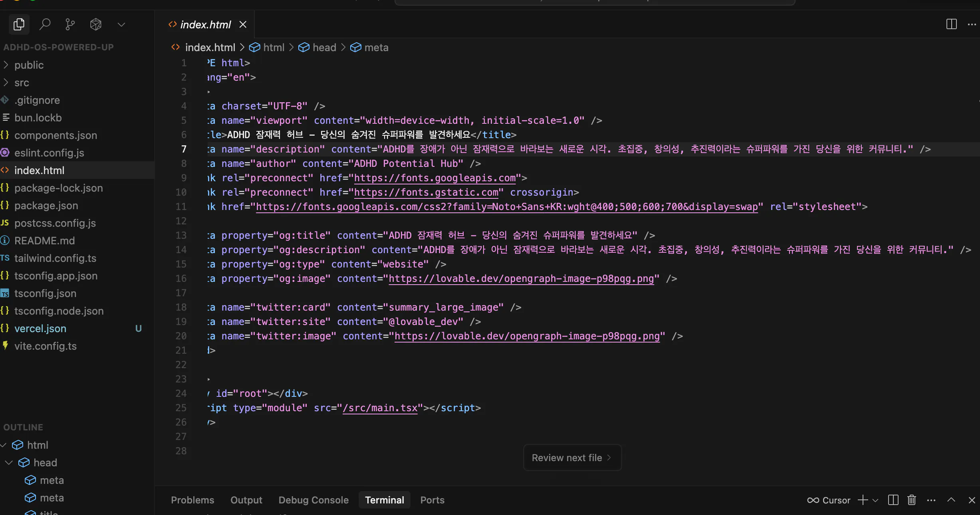The image size is (980, 515).
Task: Close the index.html editor tab
Action: tap(243, 24)
